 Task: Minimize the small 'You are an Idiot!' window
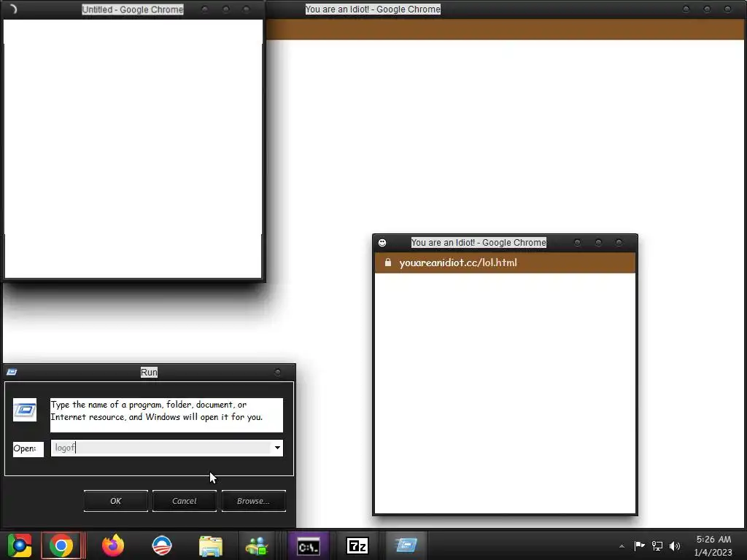click(x=578, y=243)
